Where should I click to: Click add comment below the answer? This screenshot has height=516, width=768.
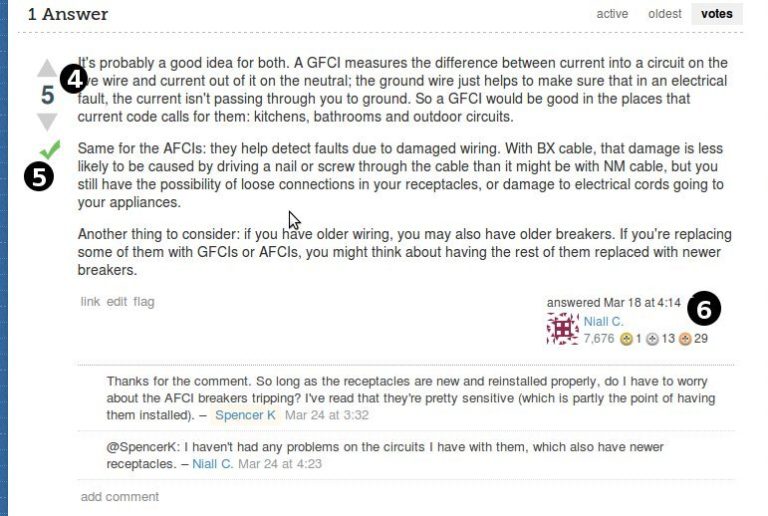(x=120, y=496)
